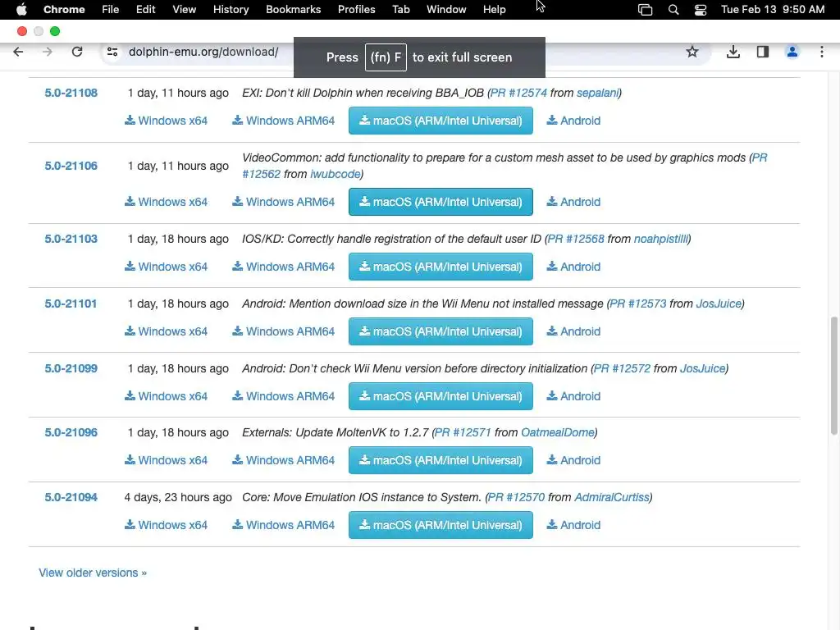Open AdmiralCurtiss author link
Viewport: 840px width, 630px height.
point(612,497)
